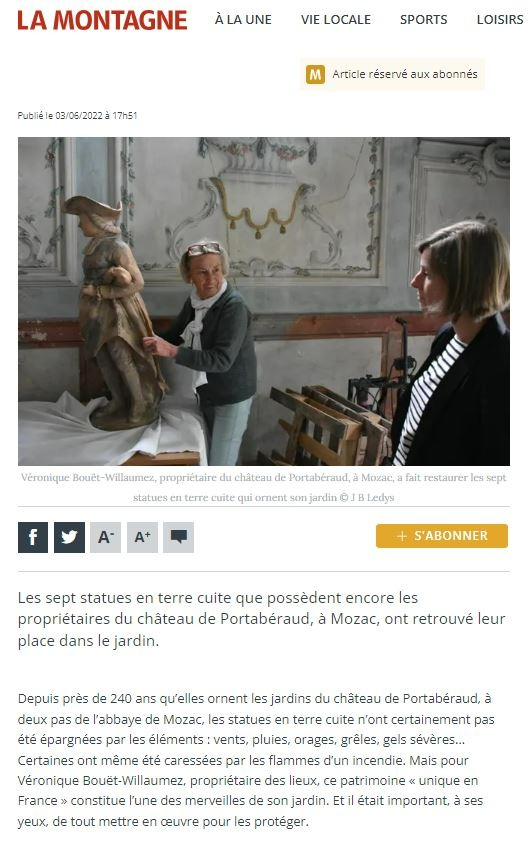
Task: Decrease text size with A- icon
Action: coord(105,537)
